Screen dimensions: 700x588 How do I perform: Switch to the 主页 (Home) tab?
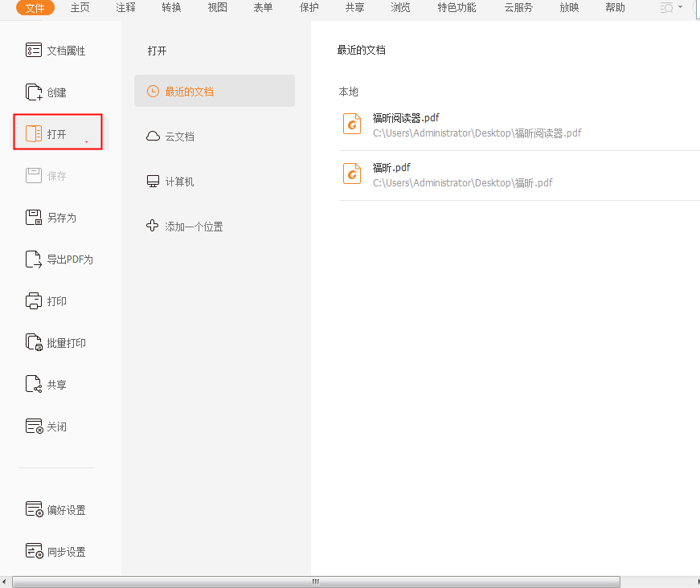tap(79, 8)
